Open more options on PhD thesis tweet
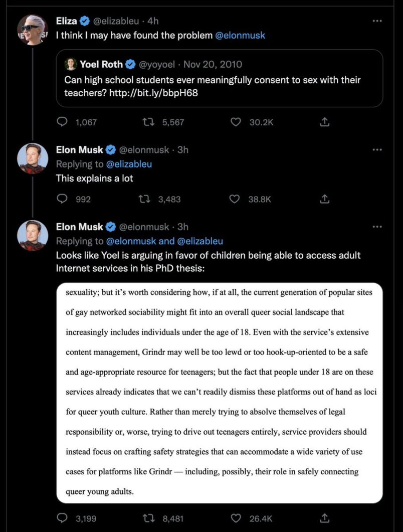This screenshot has width=403, height=532. point(377,227)
